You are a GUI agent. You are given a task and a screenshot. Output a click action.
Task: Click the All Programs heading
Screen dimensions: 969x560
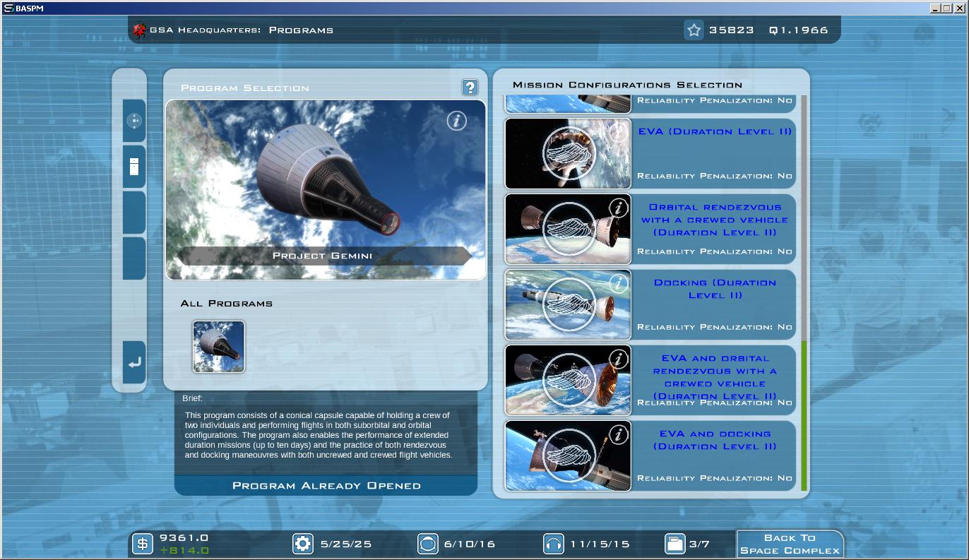pos(227,304)
